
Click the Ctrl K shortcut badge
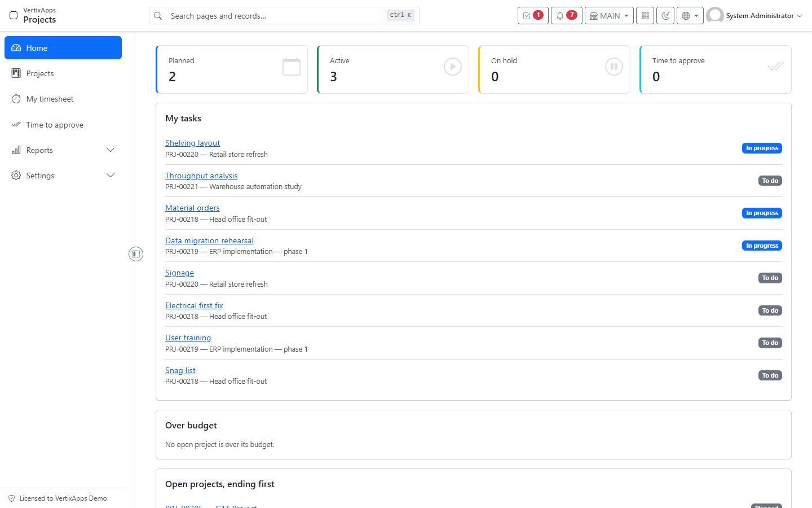coord(400,15)
